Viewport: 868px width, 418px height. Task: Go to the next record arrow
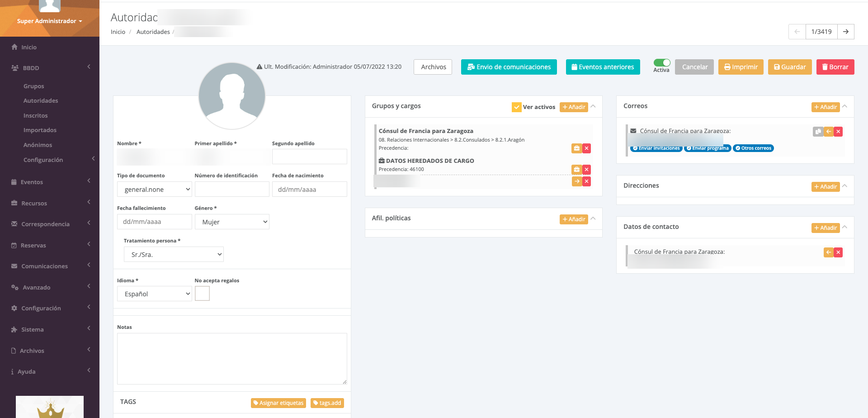click(x=845, y=32)
